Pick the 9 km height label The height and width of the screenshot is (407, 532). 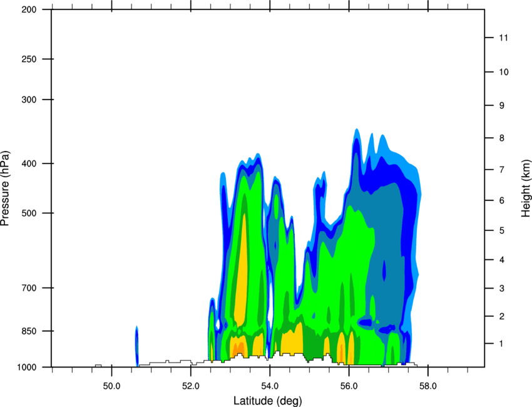click(x=502, y=106)
